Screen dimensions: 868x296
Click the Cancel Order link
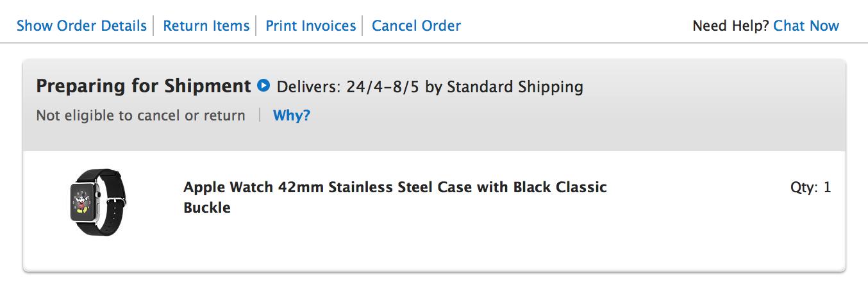click(416, 26)
